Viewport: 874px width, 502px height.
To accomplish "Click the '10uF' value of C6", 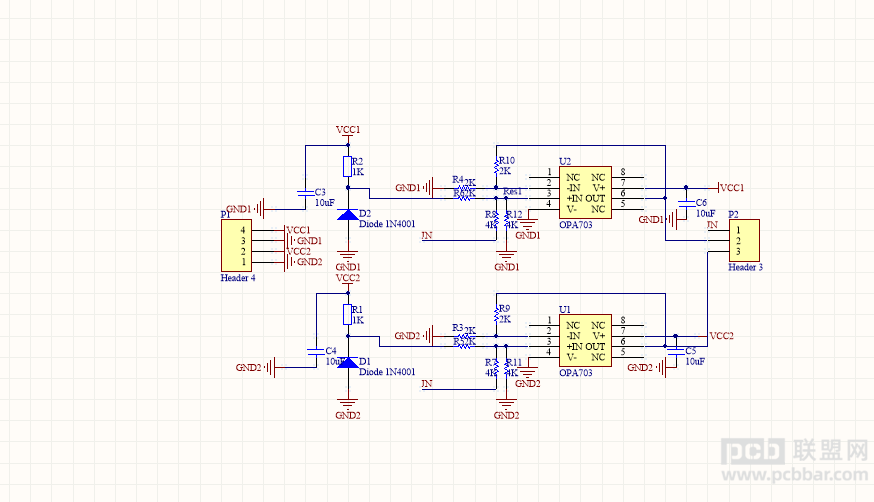I will (706, 213).
